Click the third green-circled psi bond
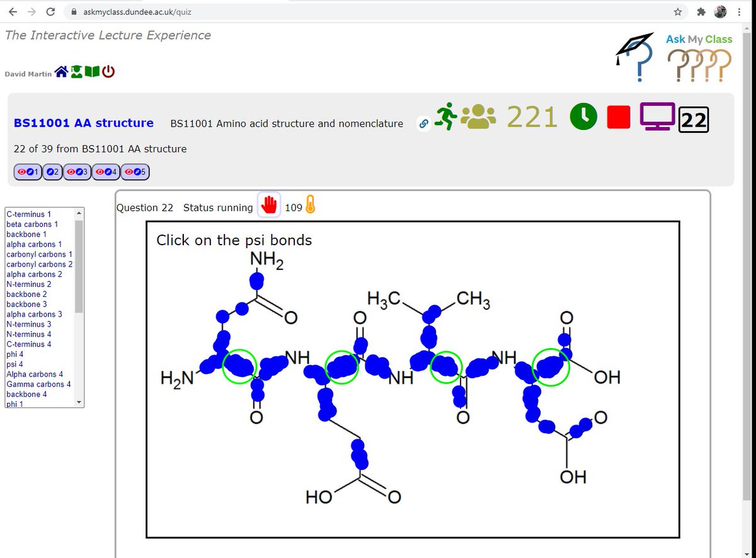Screen dimensions: 756x558 click(x=446, y=366)
